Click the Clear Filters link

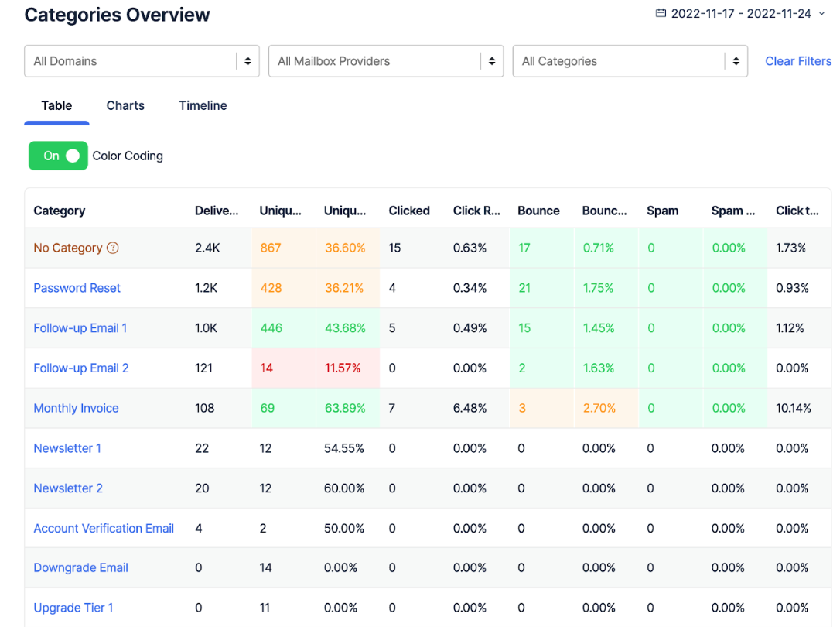[798, 60]
